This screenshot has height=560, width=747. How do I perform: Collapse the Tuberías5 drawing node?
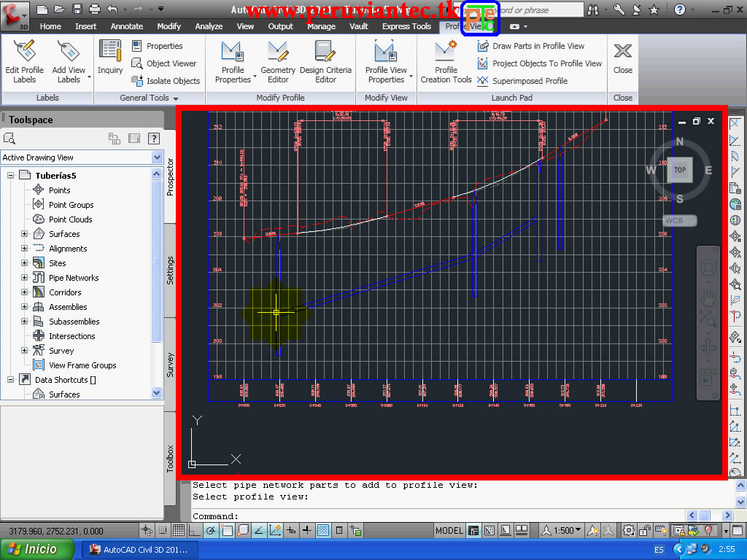pos(10,175)
